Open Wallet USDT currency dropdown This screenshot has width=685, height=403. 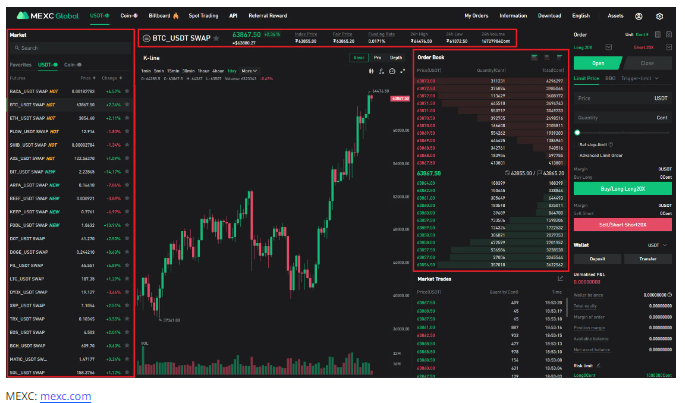pyautogui.click(x=657, y=245)
